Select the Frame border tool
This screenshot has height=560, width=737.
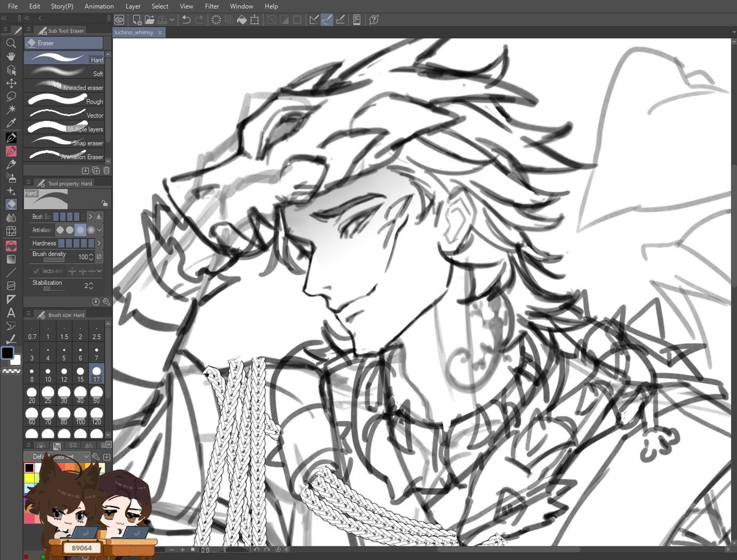tap(10, 286)
